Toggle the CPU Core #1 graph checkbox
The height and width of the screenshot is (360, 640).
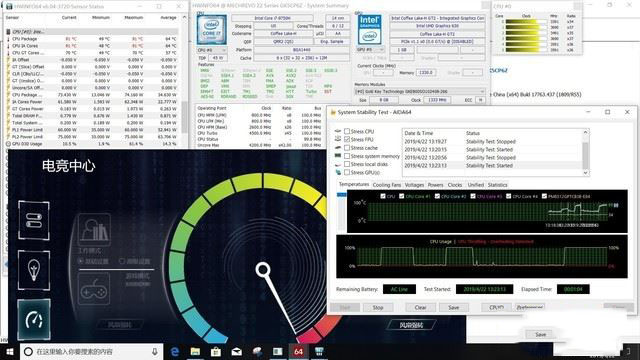point(402,196)
